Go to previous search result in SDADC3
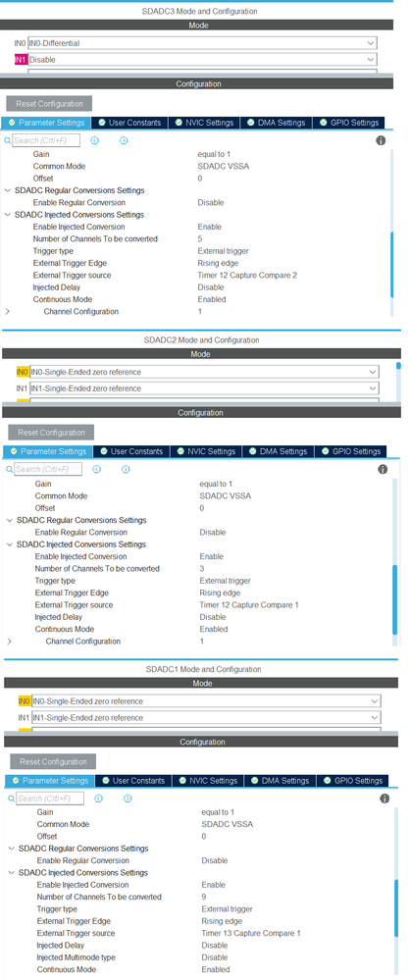 (x=94, y=140)
